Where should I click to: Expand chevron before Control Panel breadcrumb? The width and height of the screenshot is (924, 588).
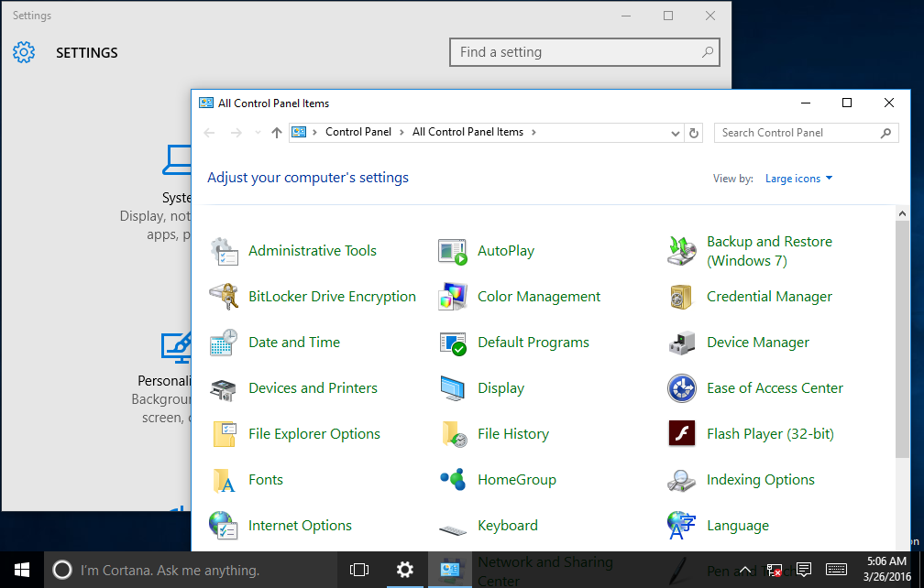314,133
